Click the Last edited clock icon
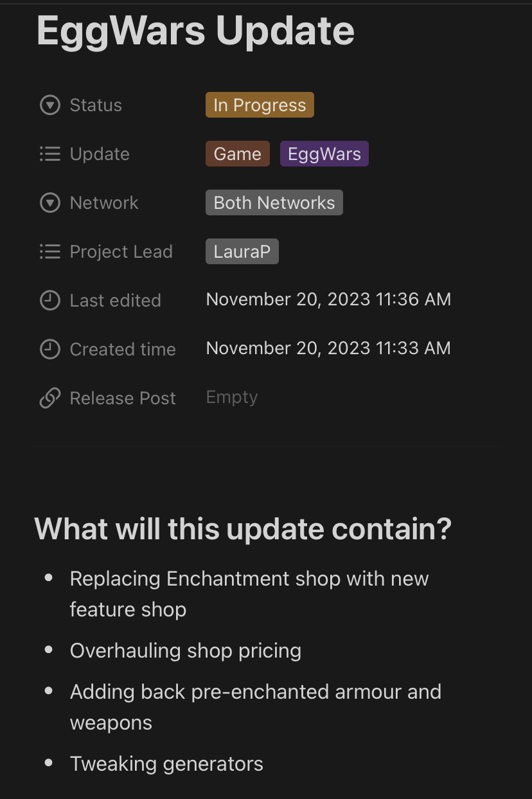Screen dimensions: 532x799 [x=49, y=300]
